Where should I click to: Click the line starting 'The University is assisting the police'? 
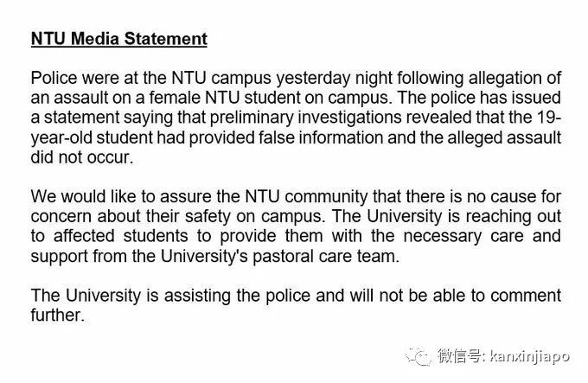[x=296, y=297]
